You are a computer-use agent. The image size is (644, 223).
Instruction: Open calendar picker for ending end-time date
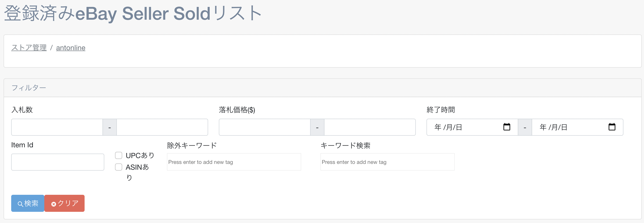point(612,127)
